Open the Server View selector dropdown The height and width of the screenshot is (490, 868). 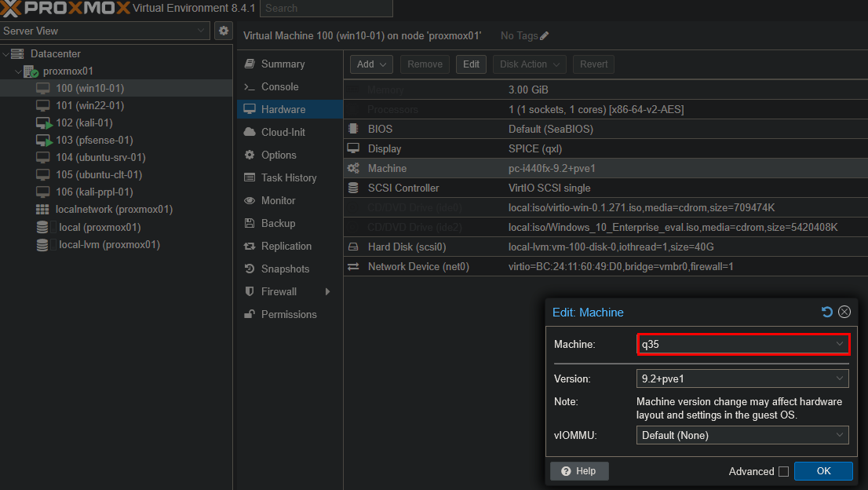[105, 31]
